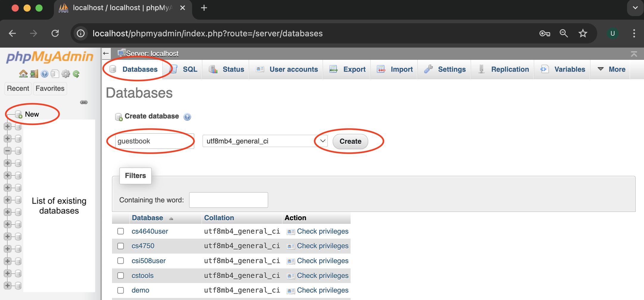
Task: Bookmark page with the star icon
Action: (583, 33)
